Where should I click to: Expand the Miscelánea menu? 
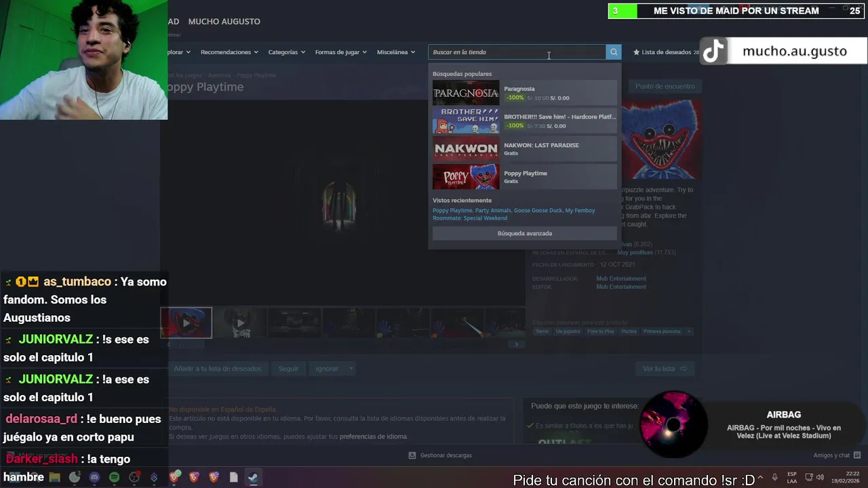click(396, 52)
